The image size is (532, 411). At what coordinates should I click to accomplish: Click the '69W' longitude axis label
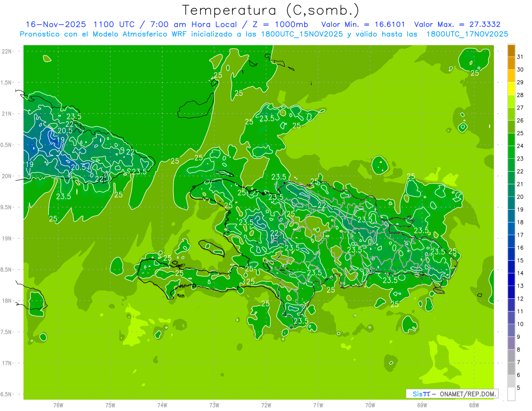coord(422,405)
